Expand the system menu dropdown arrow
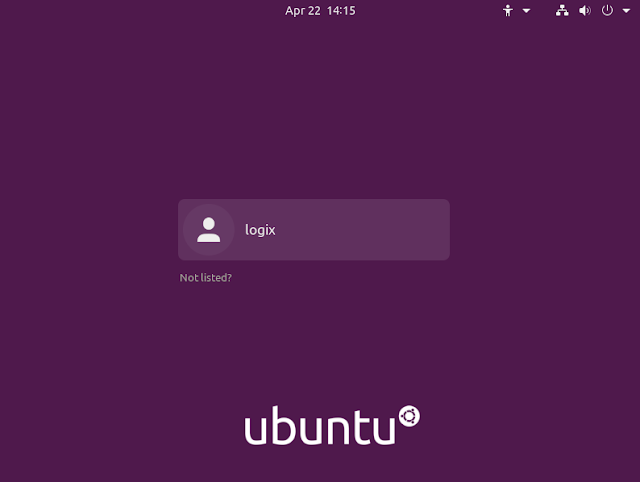This screenshot has height=482, width=640. click(626, 11)
